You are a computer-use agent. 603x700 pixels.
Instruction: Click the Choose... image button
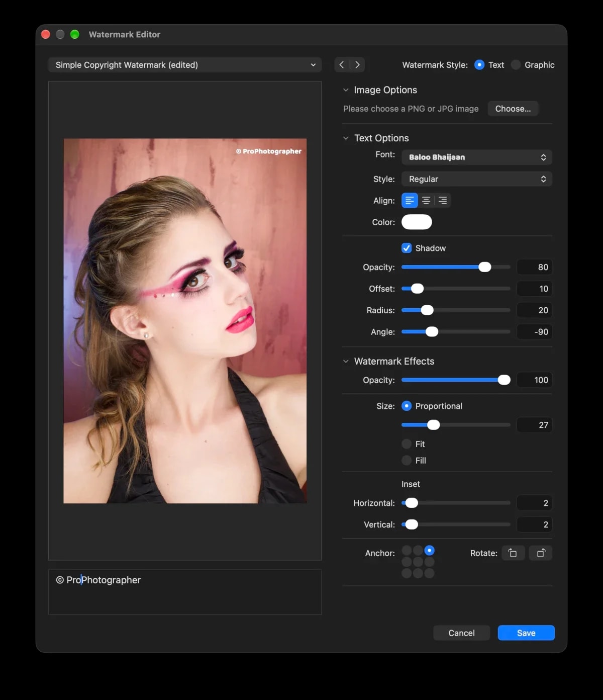513,109
